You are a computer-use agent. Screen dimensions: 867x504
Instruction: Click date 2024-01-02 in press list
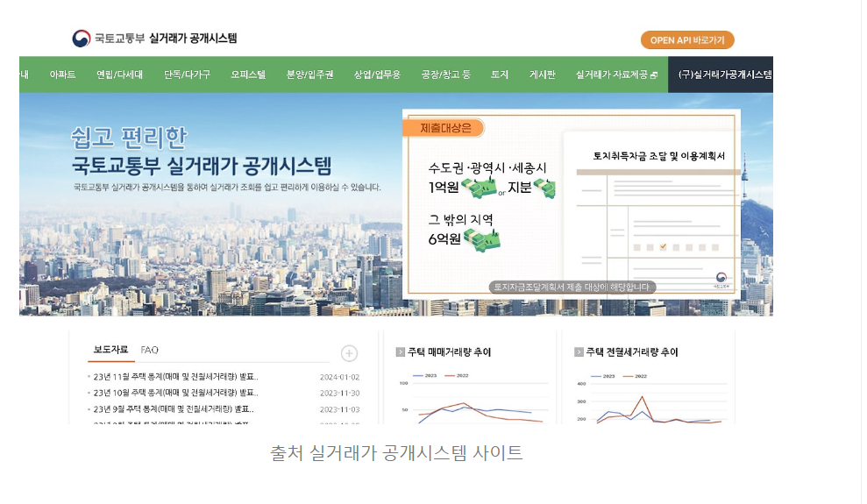[x=339, y=378]
